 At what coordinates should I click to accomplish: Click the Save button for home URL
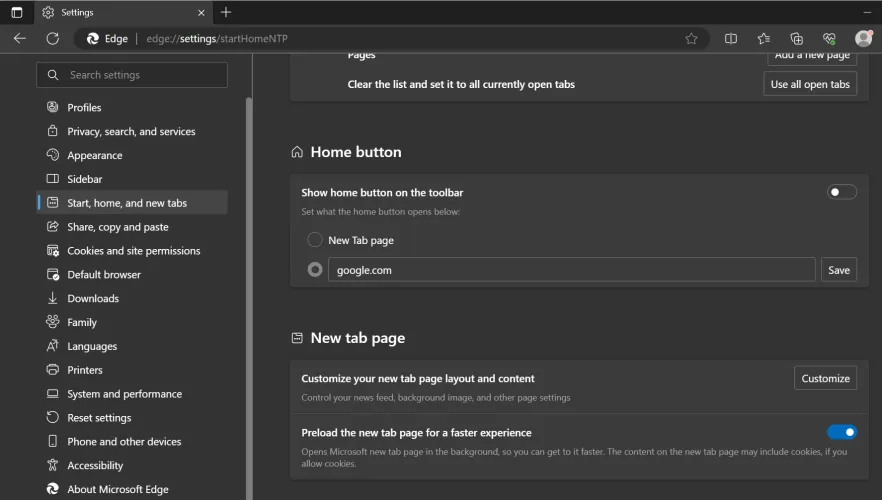[838, 270]
